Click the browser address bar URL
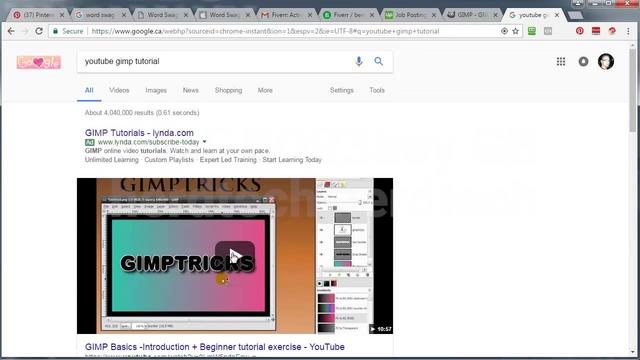 265,31
